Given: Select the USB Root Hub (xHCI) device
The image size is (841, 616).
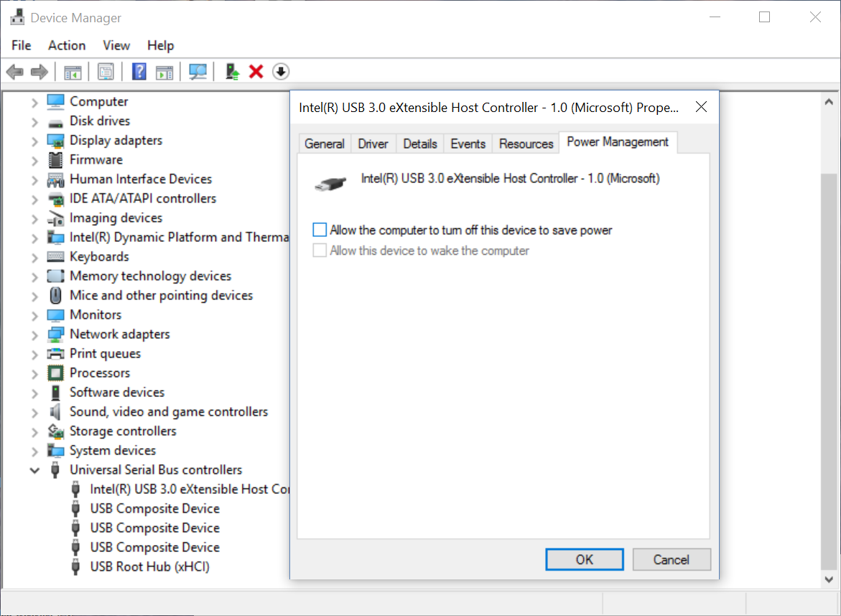Looking at the screenshot, I should (149, 566).
